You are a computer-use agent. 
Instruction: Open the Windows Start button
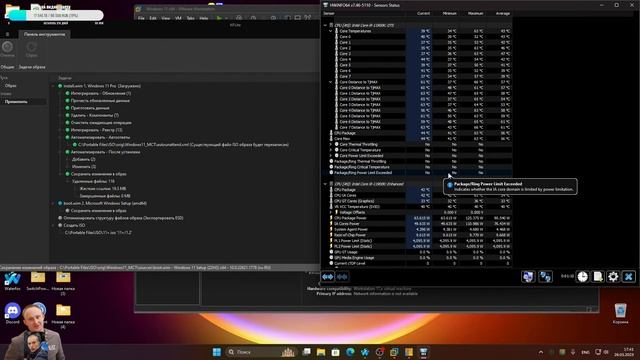(217, 352)
